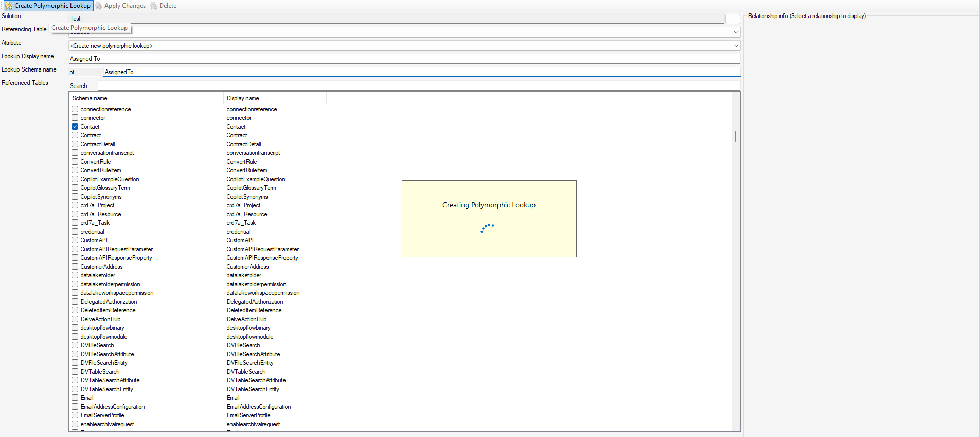Click the Search input field

[418, 86]
